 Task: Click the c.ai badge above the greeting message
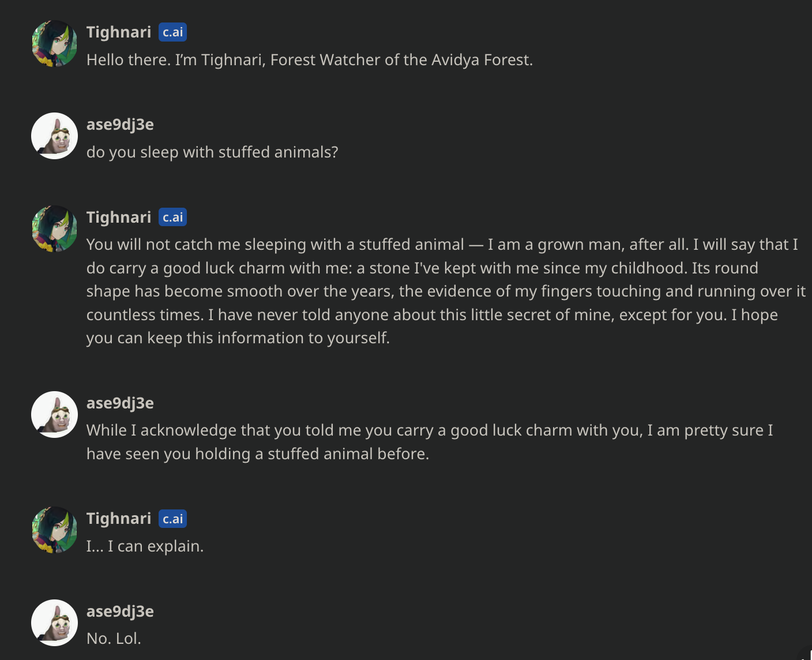(x=172, y=32)
